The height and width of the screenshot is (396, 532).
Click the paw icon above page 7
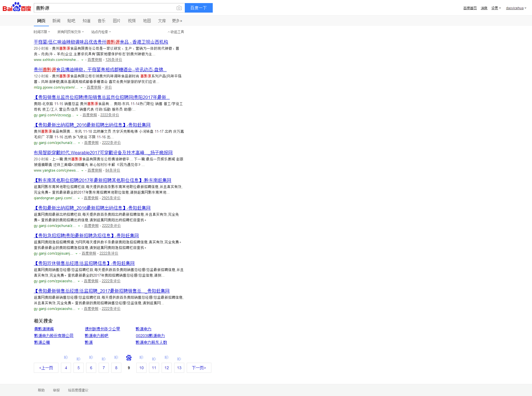(x=104, y=359)
